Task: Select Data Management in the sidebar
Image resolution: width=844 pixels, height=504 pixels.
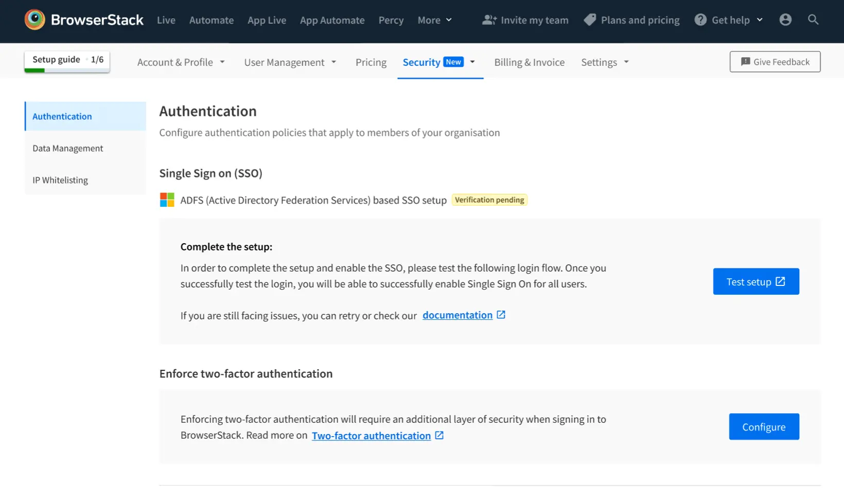Action: tap(68, 148)
